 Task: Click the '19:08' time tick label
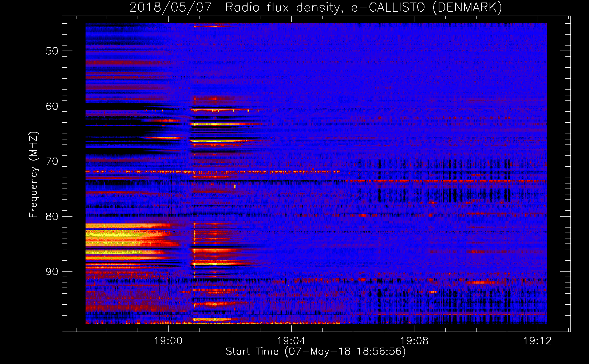click(x=415, y=341)
